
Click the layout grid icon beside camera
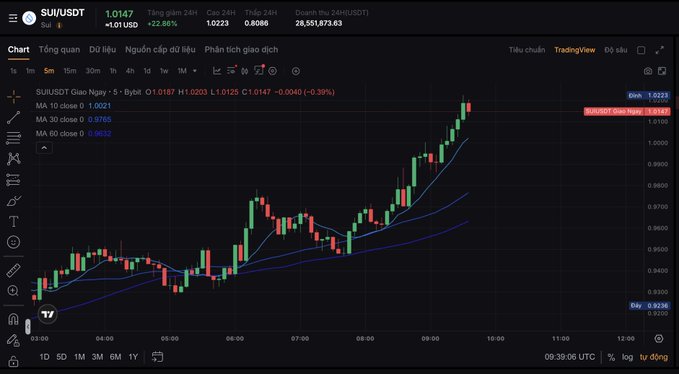click(x=662, y=71)
